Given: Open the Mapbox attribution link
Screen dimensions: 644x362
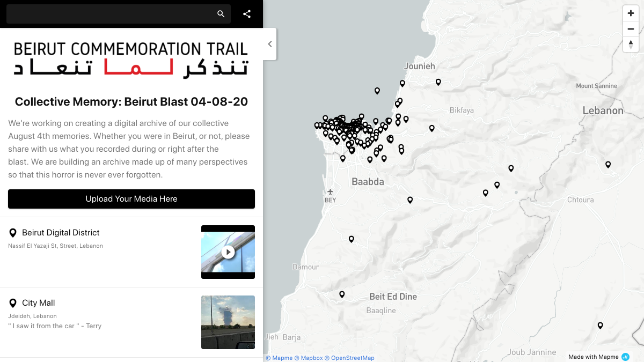Looking at the screenshot, I should click(310, 358).
